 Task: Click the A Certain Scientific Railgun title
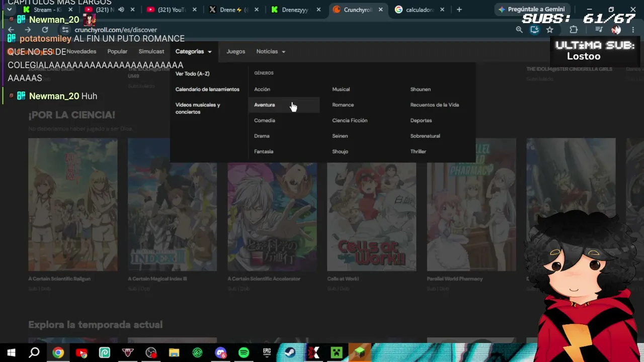[x=59, y=279]
